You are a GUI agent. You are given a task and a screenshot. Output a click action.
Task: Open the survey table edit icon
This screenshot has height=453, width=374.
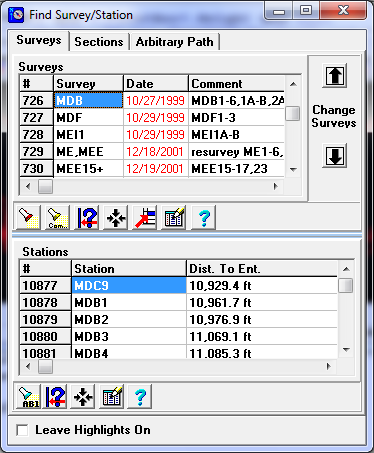(174, 218)
